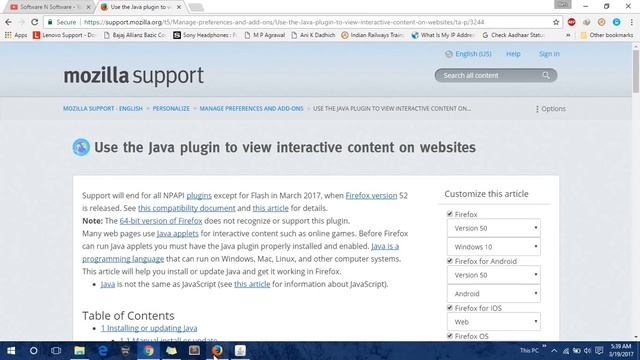Open Action Center notifications icon
640x360 pixels.
[599, 351]
